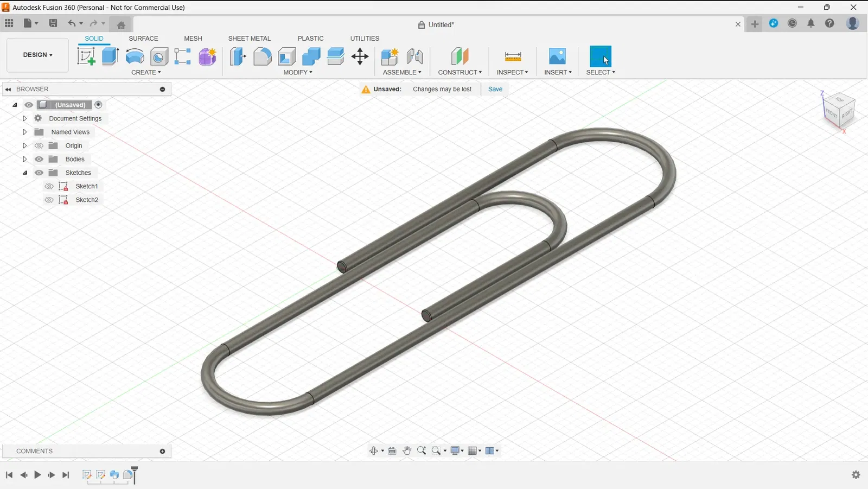Activate the Unsaved component radio button
Viewport: 868px width, 489px height.
point(98,105)
